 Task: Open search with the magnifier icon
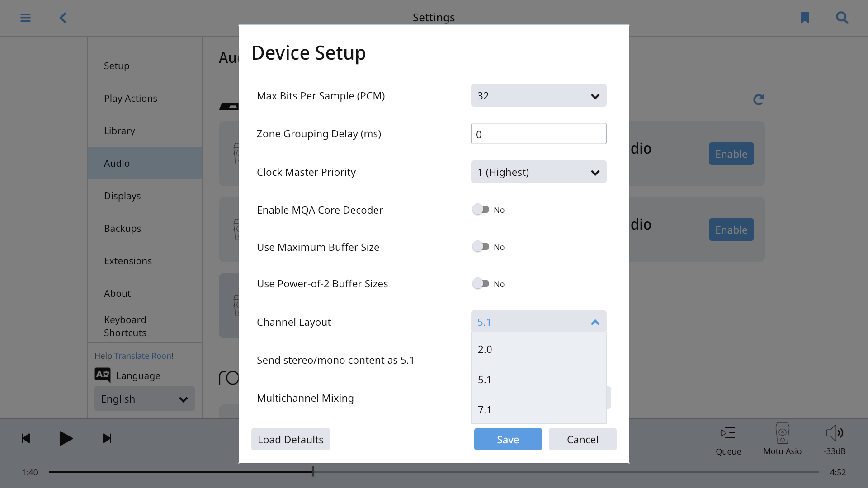tap(842, 18)
